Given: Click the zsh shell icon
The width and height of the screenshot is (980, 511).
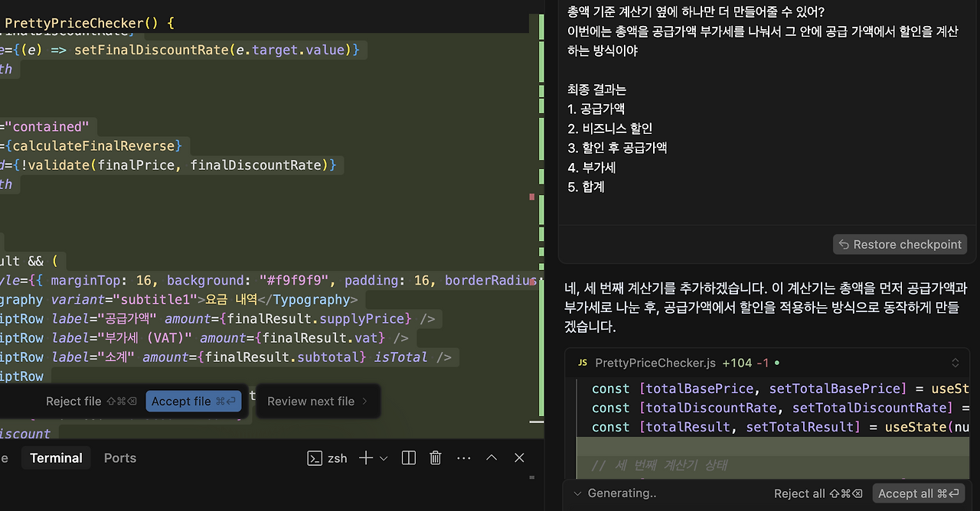Looking at the screenshot, I should [314, 457].
